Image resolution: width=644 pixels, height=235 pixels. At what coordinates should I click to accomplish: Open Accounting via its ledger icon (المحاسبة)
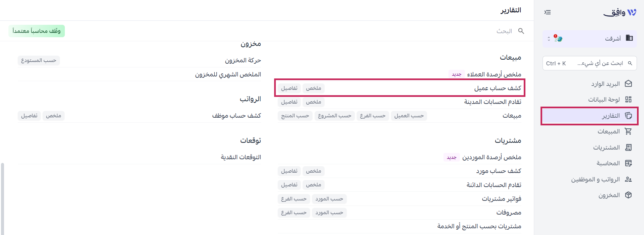(x=628, y=163)
